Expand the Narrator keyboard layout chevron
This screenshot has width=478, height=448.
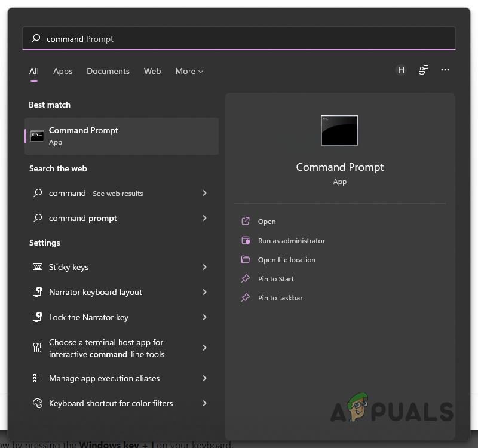point(204,292)
